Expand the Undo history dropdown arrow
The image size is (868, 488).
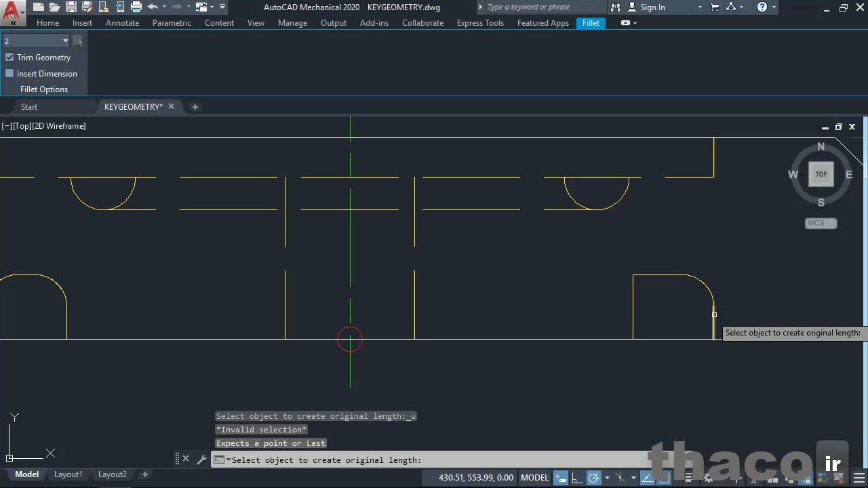point(164,7)
